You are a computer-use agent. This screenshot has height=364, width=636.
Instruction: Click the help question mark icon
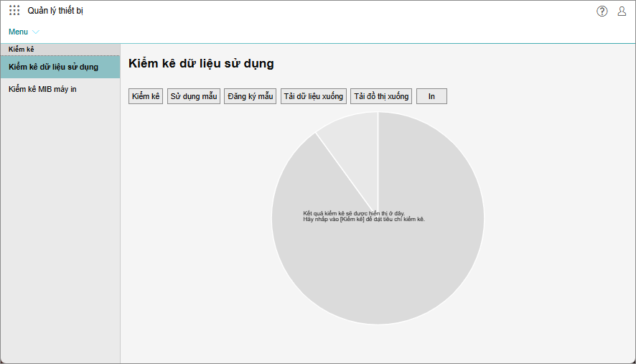tap(602, 11)
